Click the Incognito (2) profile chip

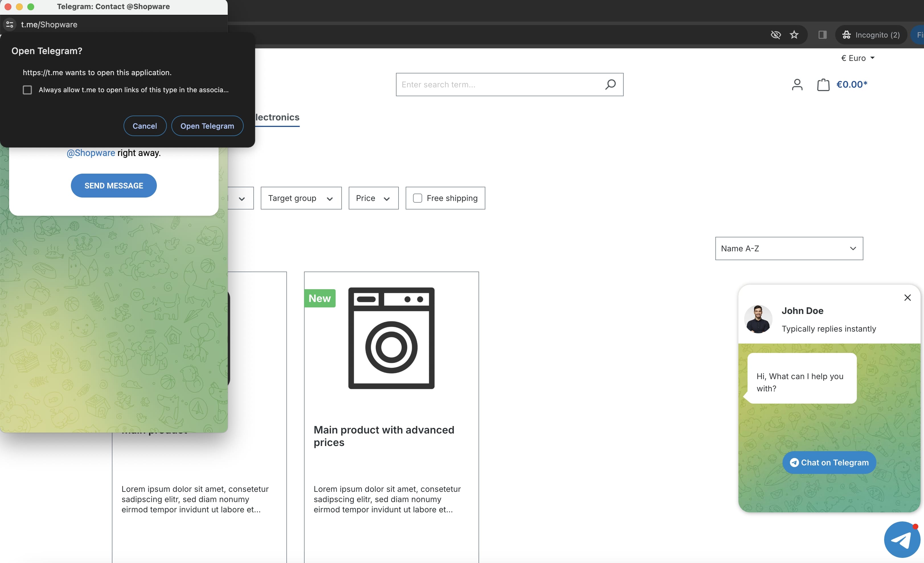pyautogui.click(x=871, y=35)
